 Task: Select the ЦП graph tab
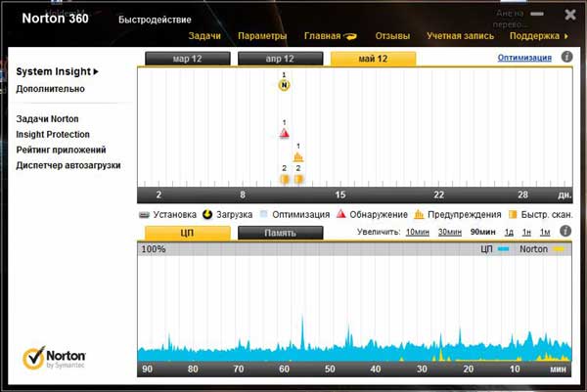pyautogui.click(x=188, y=233)
